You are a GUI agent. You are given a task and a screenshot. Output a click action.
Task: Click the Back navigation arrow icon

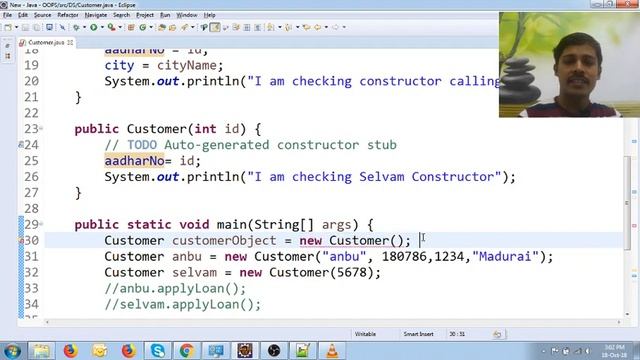click(x=318, y=27)
